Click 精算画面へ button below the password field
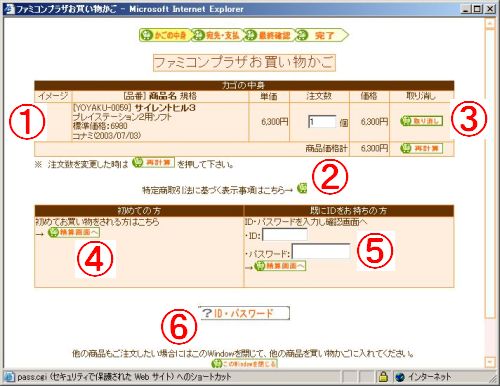 (x=280, y=266)
